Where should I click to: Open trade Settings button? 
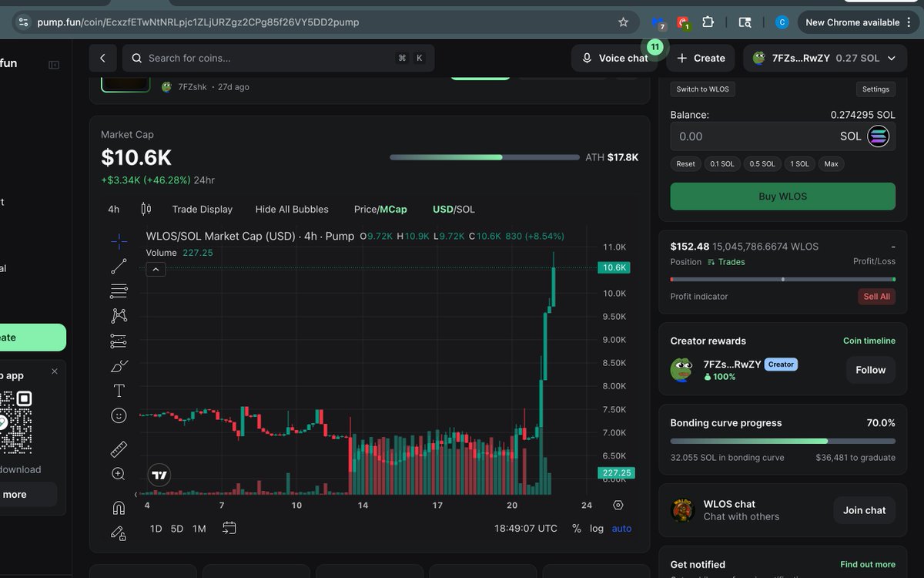[875, 89]
